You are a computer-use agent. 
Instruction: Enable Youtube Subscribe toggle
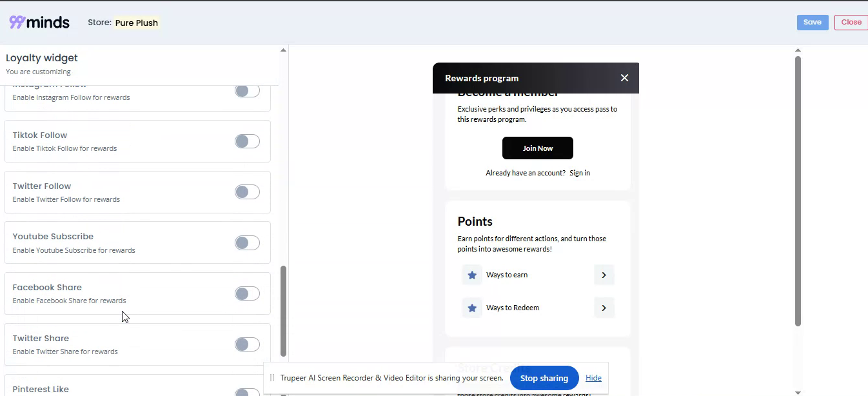tap(247, 243)
